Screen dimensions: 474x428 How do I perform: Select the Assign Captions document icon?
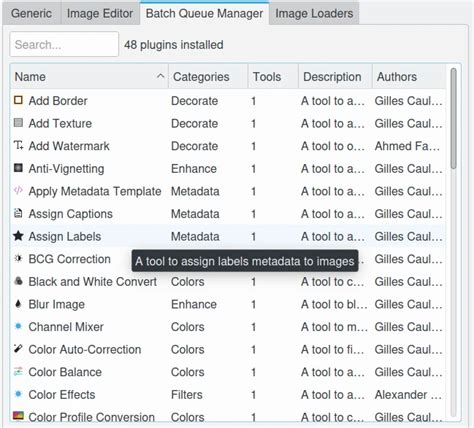(x=18, y=213)
